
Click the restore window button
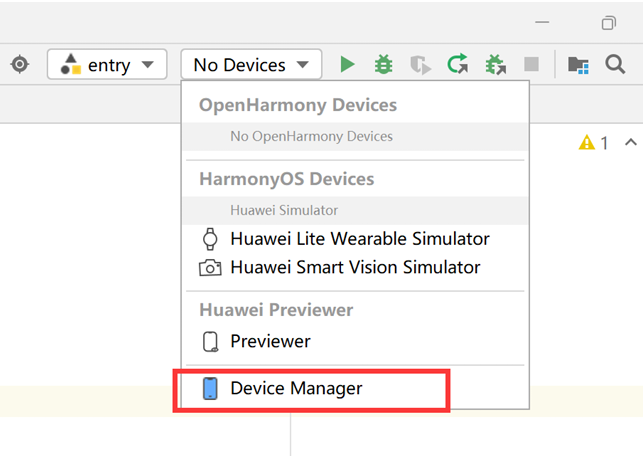[609, 23]
